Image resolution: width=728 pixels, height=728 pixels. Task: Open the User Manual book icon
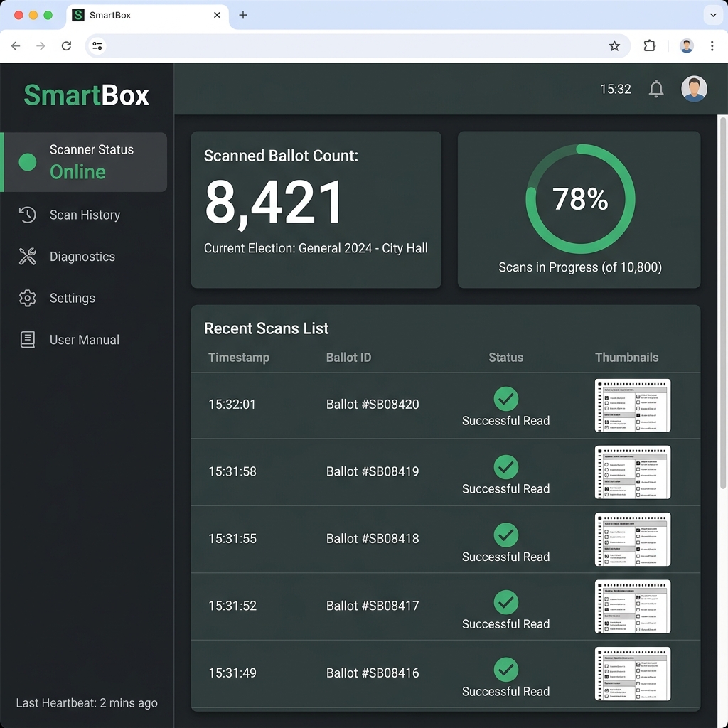tap(28, 339)
